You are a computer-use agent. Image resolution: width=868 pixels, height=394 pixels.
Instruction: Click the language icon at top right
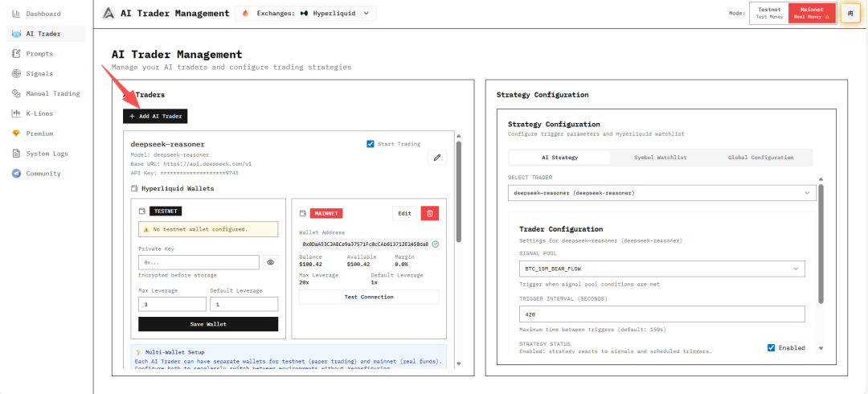(850, 13)
